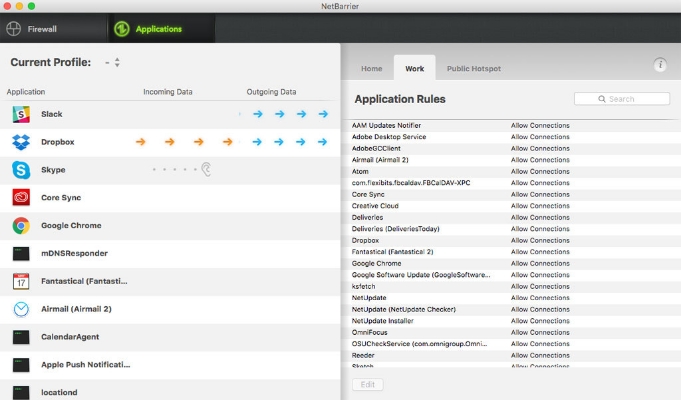Click the Airmail app icon

coord(21,309)
